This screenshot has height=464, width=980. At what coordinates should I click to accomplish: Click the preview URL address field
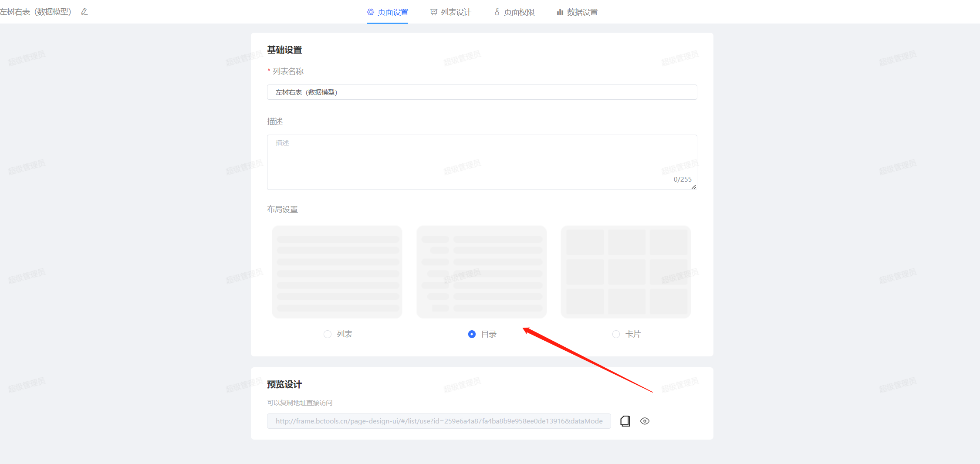pos(439,421)
